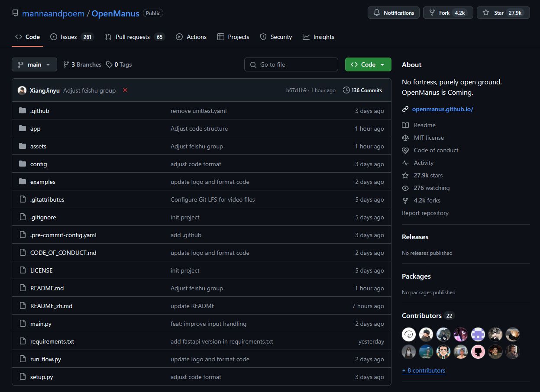The width and height of the screenshot is (540, 392).
Task: Click the app folder icon
Action: point(23,129)
